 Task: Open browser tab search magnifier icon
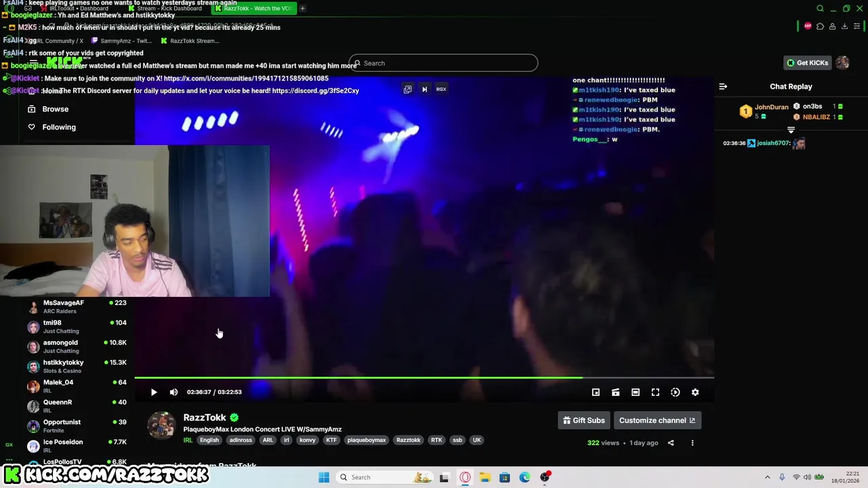(820, 8)
